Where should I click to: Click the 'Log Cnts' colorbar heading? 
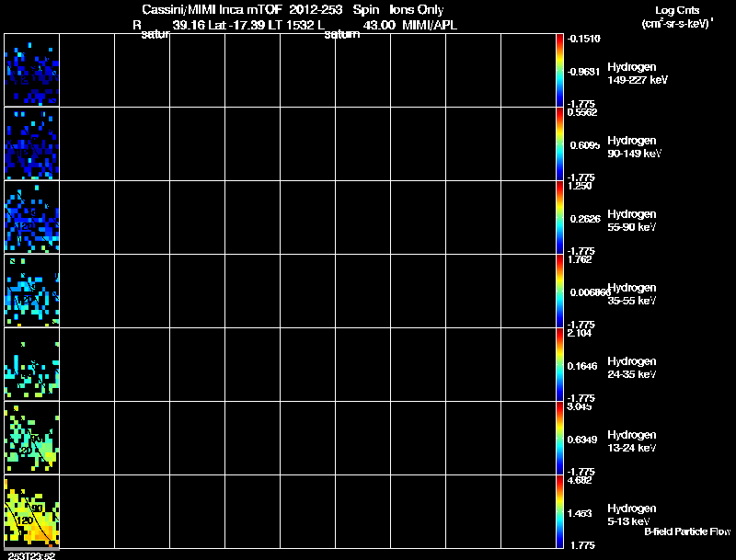(677, 10)
